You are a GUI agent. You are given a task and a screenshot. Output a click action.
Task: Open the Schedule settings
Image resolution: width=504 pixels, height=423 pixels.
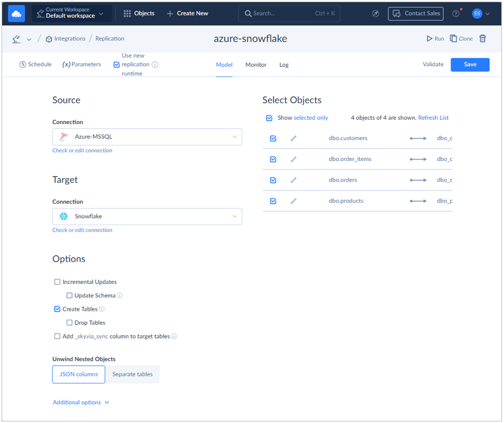tap(35, 65)
